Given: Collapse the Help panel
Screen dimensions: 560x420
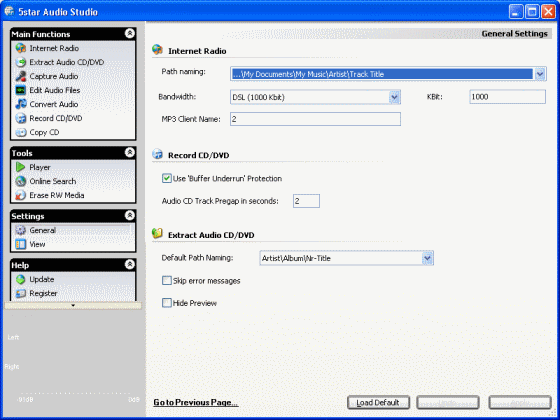Looking at the screenshot, I should pyautogui.click(x=130, y=264).
